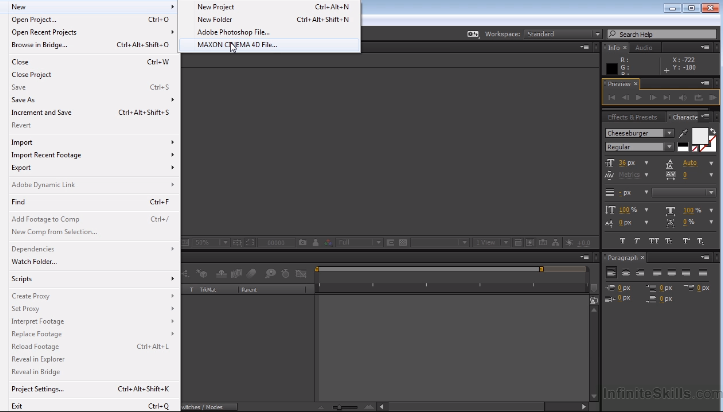Open the leading Auto dropdown arrow
The height and width of the screenshot is (412, 723).
(x=711, y=163)
